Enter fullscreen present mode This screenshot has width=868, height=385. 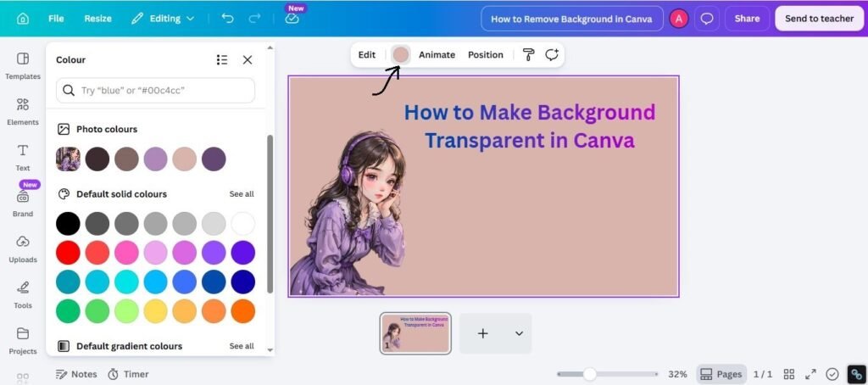810,375
